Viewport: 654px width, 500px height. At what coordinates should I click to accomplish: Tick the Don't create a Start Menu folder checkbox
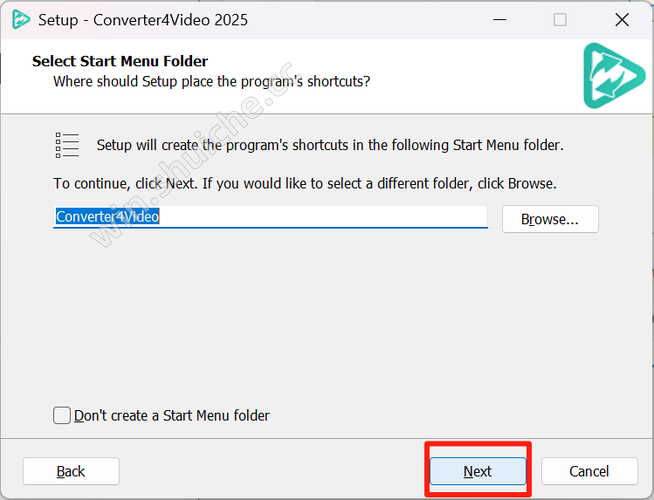62,415
